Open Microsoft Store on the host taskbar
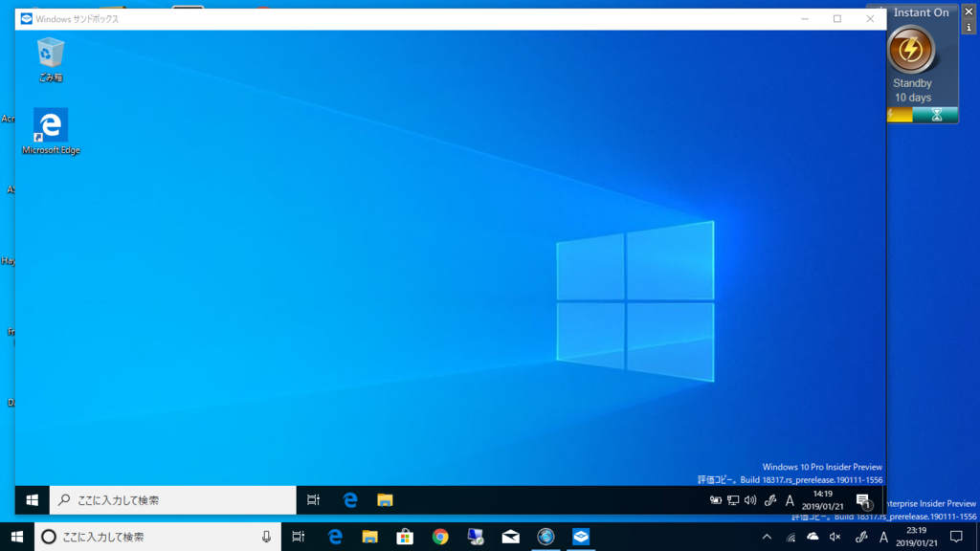 click(x=405, y=537)
